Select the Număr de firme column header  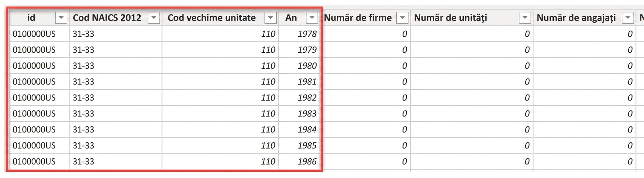(x=358, y=18)
